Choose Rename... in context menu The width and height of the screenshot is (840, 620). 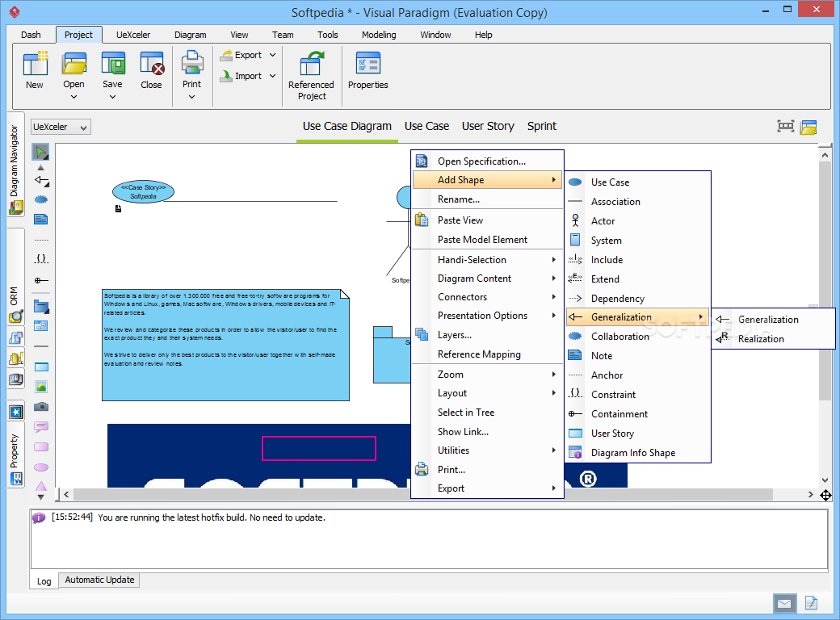[488, 199]
